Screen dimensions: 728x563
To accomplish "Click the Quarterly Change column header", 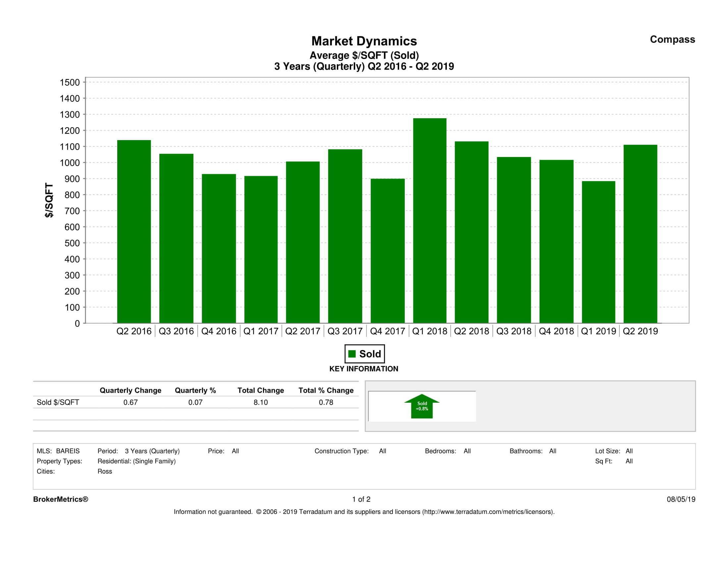I will (130, 390).
